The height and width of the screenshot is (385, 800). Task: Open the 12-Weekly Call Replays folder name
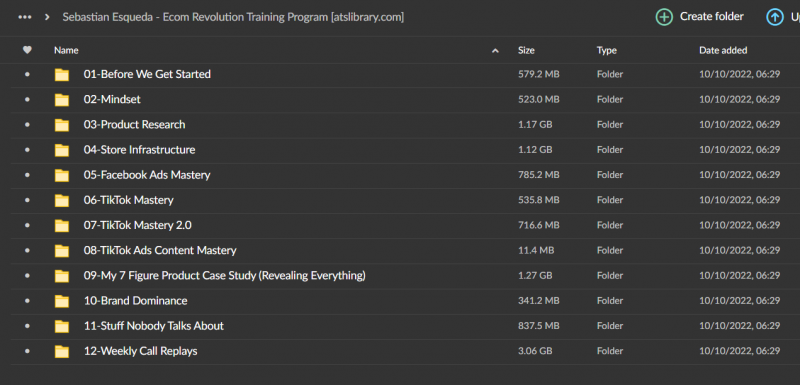[x=141, y=351]
